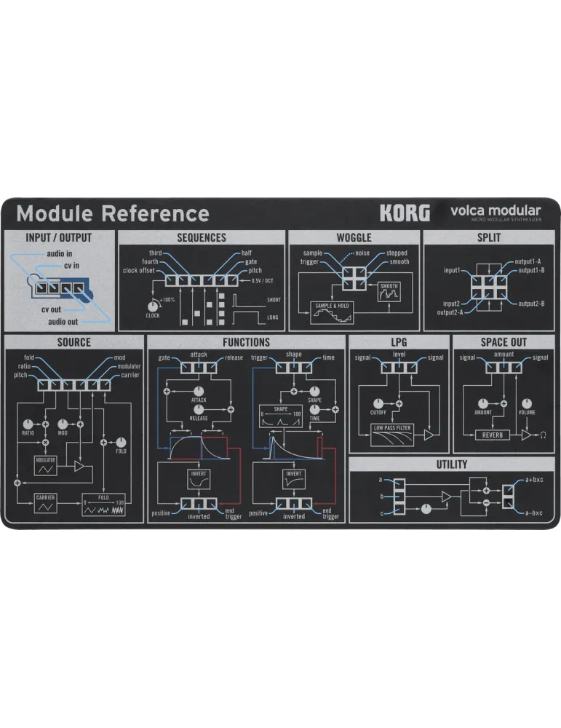The image size is (561, 728).
Task: Click the SHAPE knob in FUNCTIONS
Action: pyautogui.click(x=314, y=392)
